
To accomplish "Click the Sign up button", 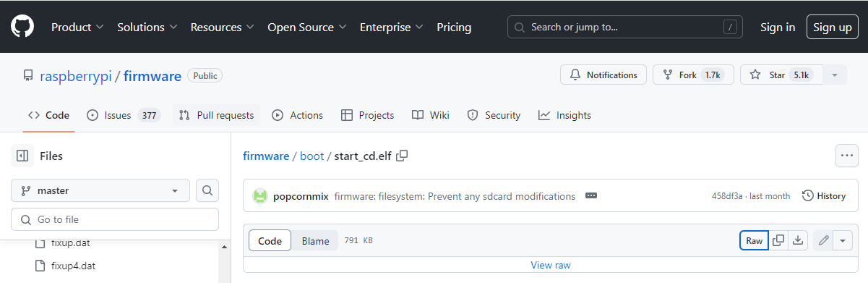I will tap(833, 27).
